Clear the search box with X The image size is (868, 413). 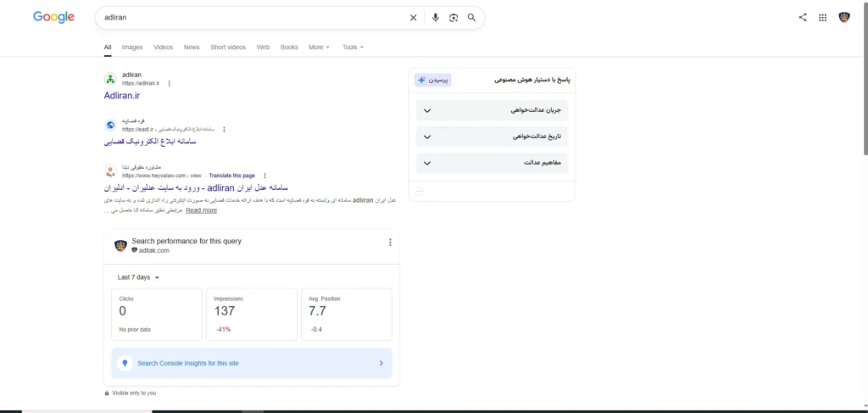(413, 18)
